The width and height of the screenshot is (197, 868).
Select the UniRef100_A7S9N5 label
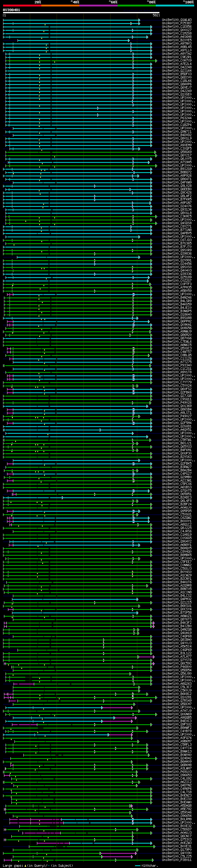click(177, 162)
